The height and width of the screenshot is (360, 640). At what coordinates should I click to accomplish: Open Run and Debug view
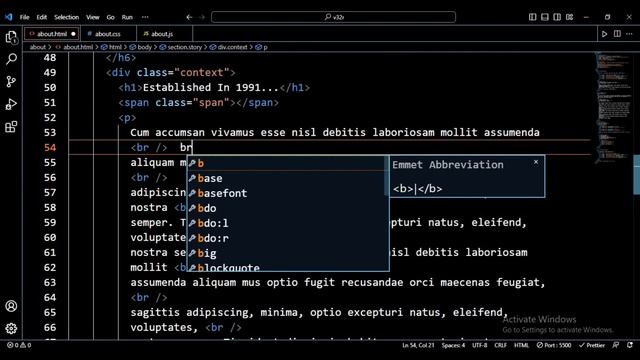coord(11,104)
